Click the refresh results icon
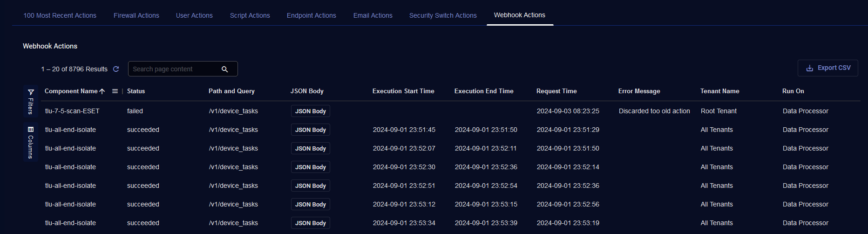 pos(116,69)
